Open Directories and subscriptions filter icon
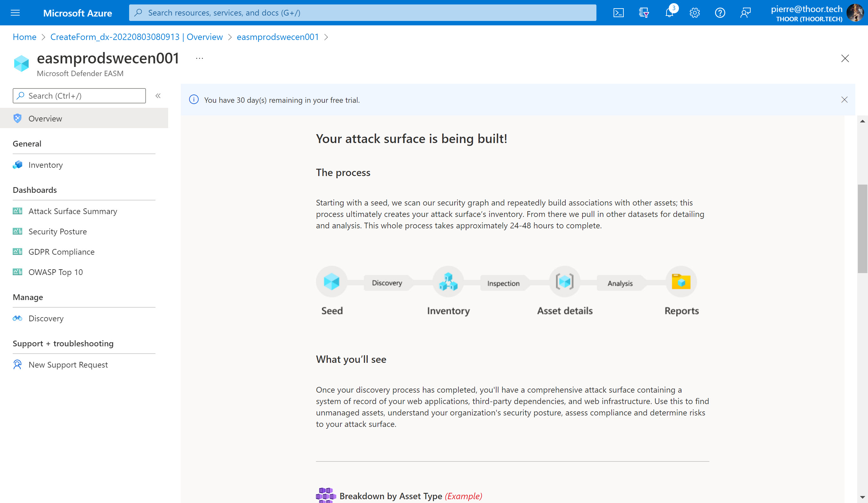 (644, 13)
